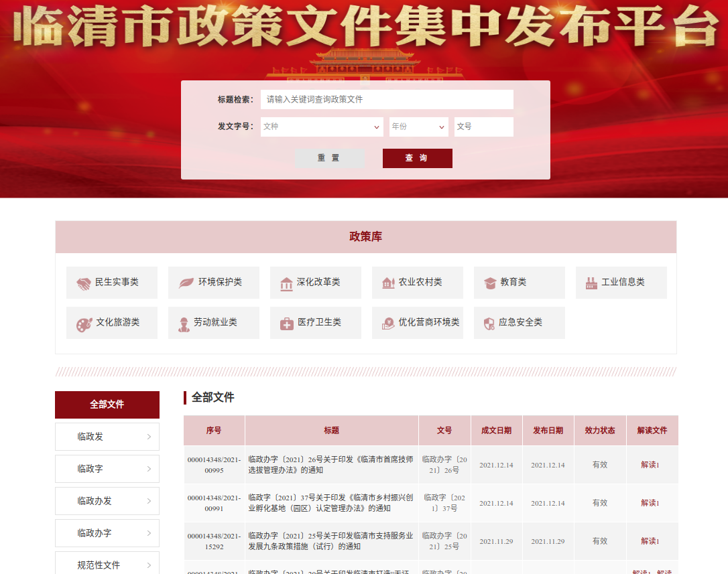Open the 文种 document type dropdown
Viewport: 728px width, 574px height.
pos(322,127)
